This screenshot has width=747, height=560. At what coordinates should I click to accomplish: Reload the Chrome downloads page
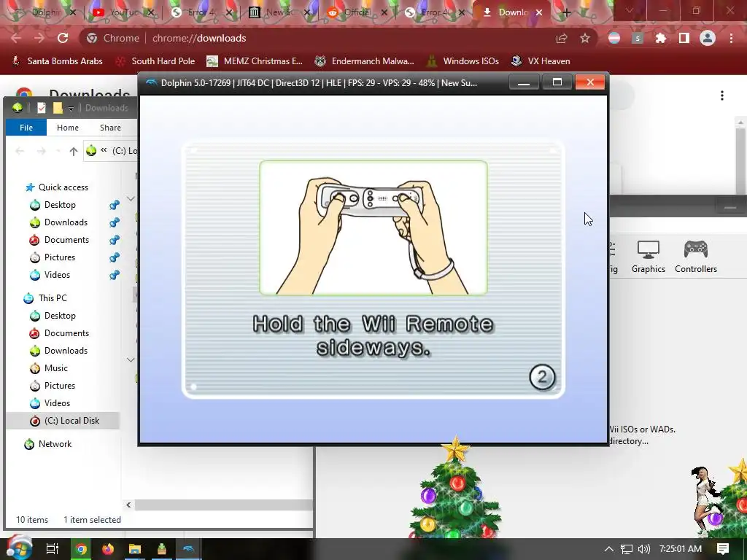pos(63,38)
